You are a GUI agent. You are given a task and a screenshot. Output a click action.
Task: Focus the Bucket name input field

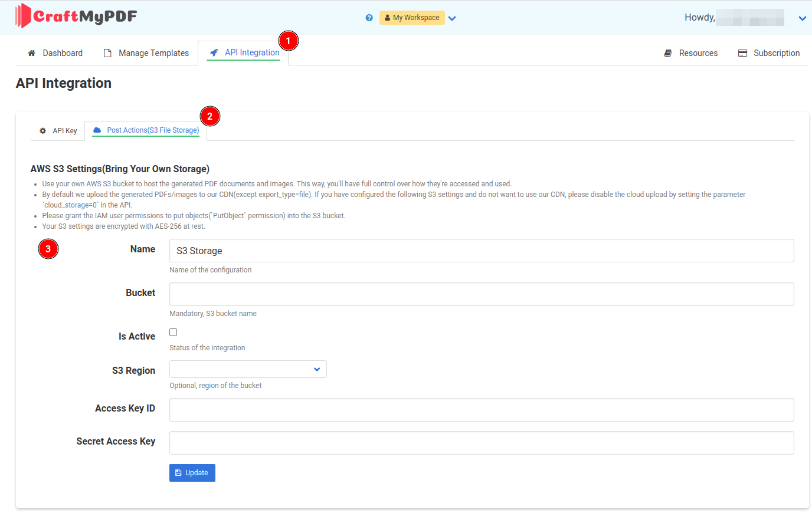481,294
